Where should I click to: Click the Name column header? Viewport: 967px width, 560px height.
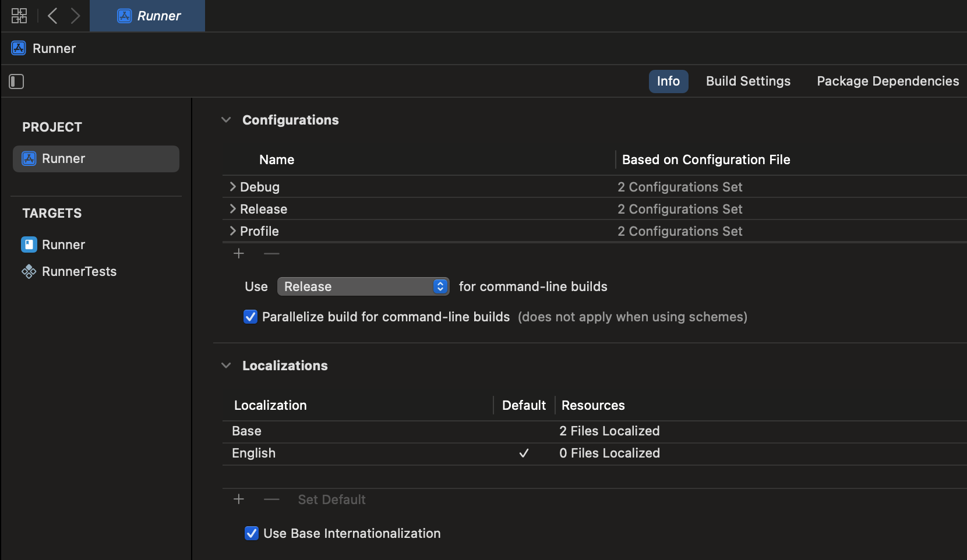tap(277, 160)
